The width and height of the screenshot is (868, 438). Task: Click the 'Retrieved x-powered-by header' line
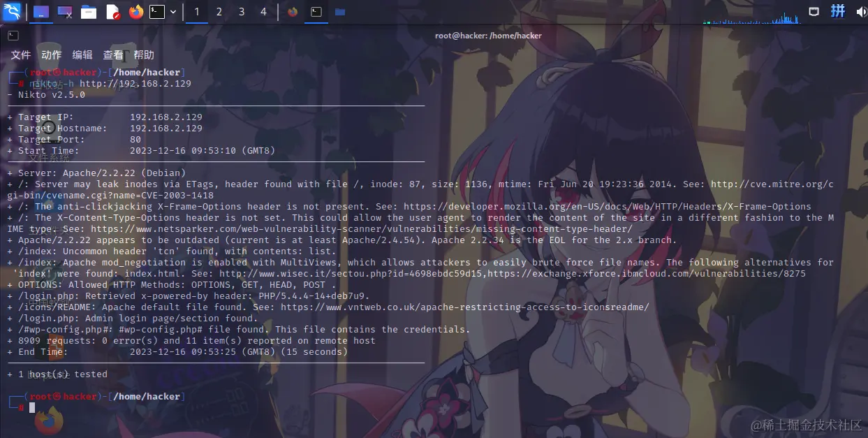tap(189, 296)
